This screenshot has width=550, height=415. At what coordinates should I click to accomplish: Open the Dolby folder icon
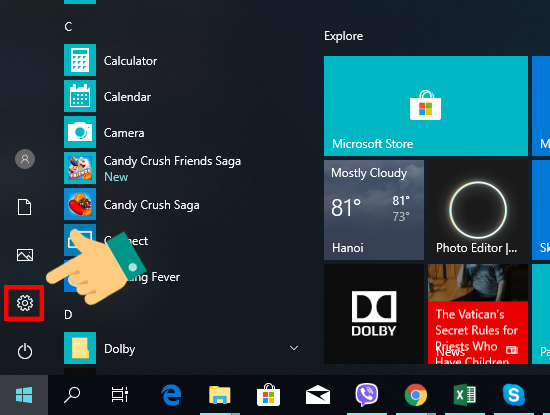coord(80,348)
